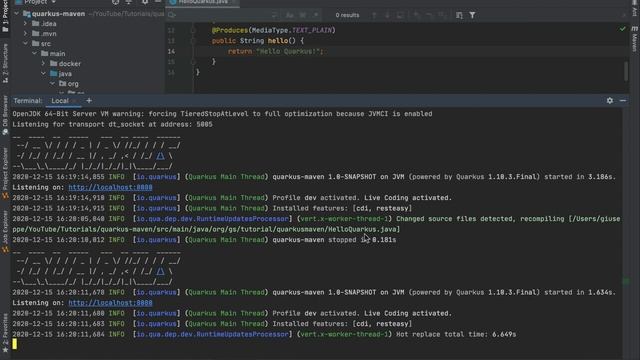Image resolution: width=640 pixels, height=360 pixels.
Task: Select the HelloQuarkus.java editor tab
Action: click(x=203, y=2)
